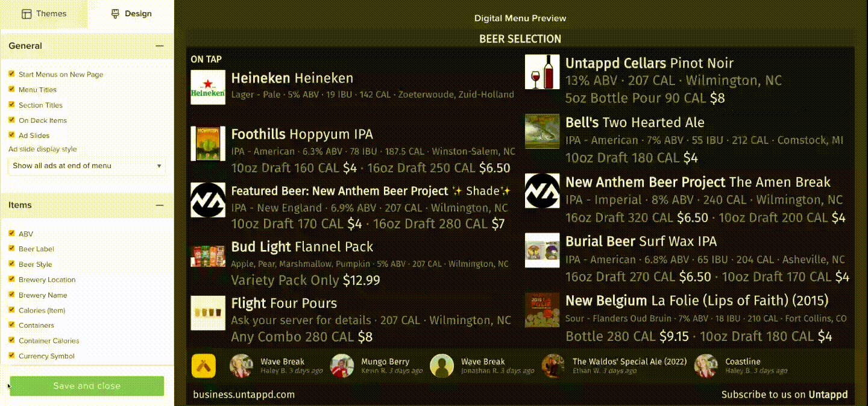Screen dimensions: 868x406
Task: Click the Heineken beer label image
Action: click(x=208, y=87)
